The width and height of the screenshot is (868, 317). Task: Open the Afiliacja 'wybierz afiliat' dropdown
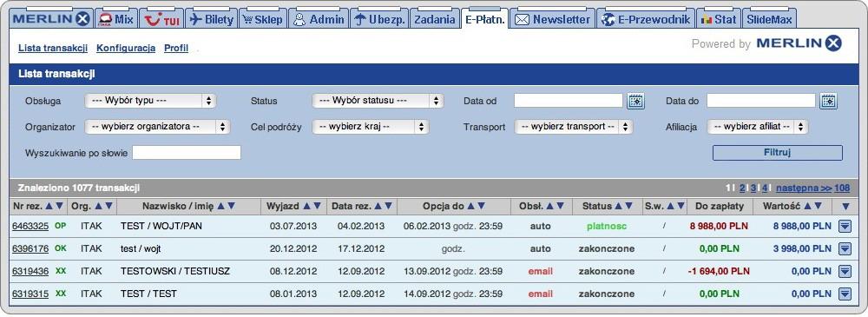(x=758, y=127)
